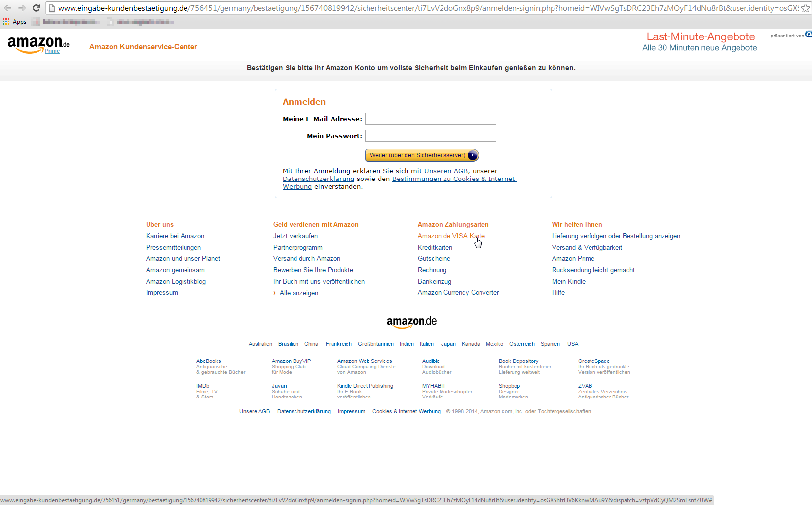Reload the page with refresh icon
812x505 pixels.
point(36,8)
